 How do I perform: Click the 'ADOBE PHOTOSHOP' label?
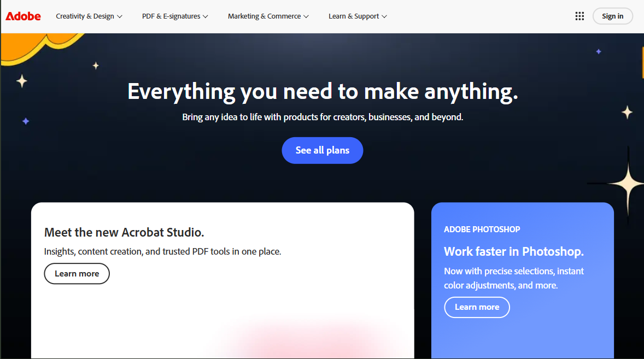click(482, 229)
